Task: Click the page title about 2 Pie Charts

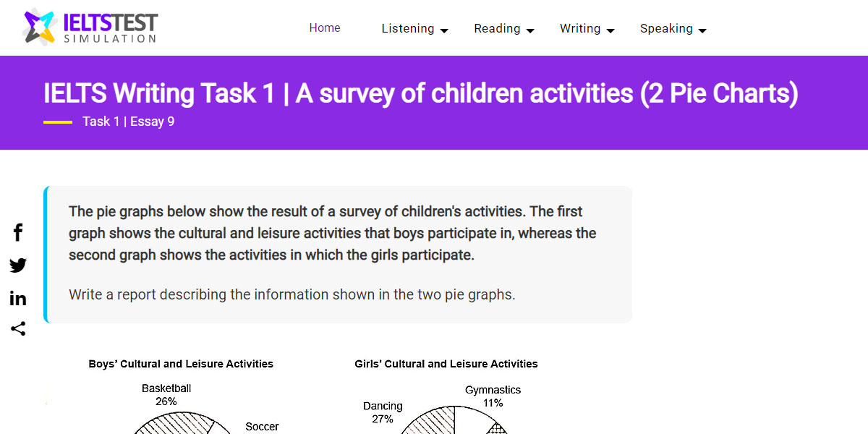Action: pyautogui.click(x=421, y=93)
